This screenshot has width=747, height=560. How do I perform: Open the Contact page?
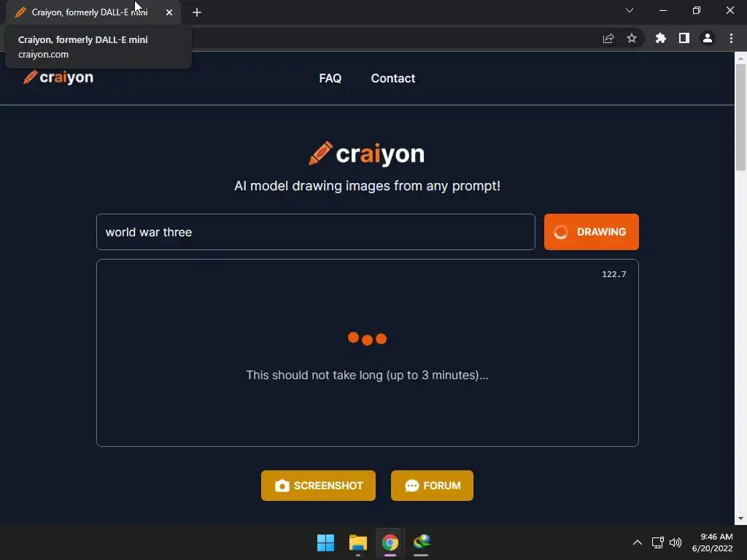393,78
